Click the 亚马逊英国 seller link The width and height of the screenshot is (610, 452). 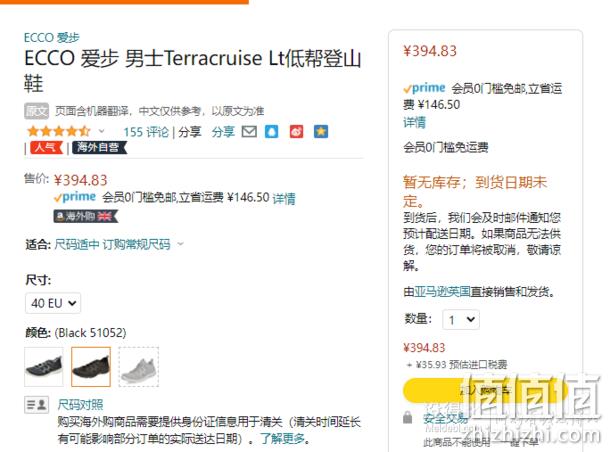coord(442,291)
